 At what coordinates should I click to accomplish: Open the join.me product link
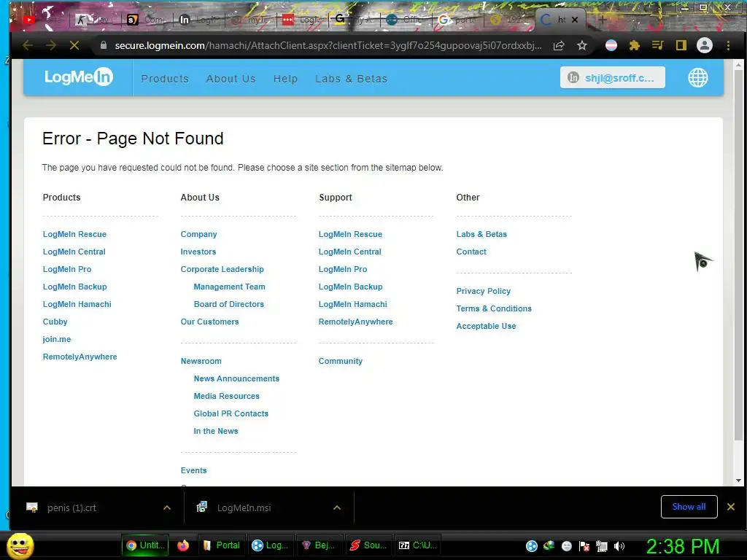tap(57, 340)
